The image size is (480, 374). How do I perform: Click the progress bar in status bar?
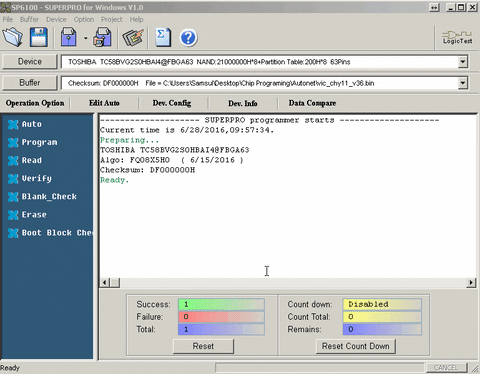[320, 368]
